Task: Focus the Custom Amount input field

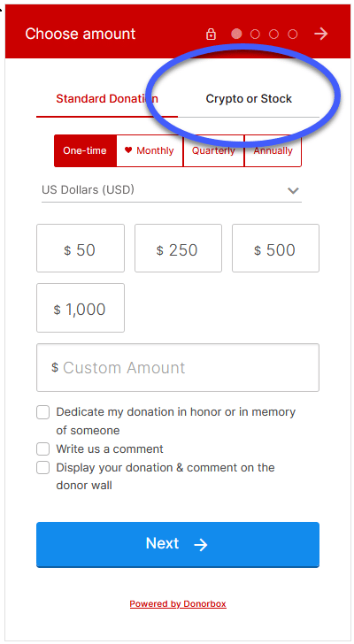Action: point(178,368)
